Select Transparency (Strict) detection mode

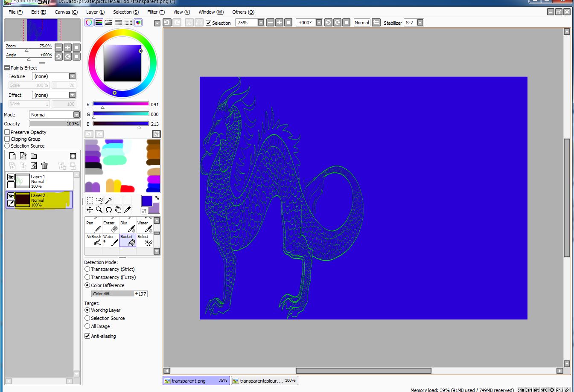[87, 269]
